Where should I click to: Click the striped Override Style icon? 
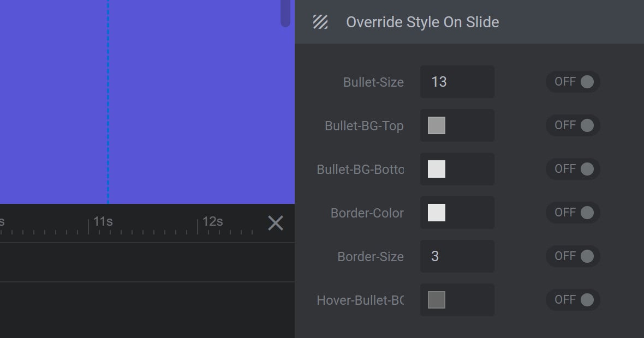tap(320, 22)
